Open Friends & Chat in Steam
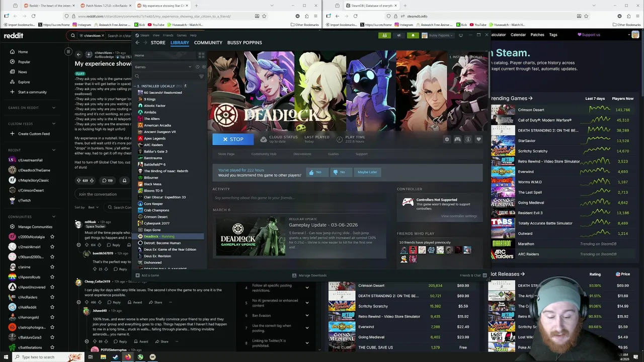 point(473,276)
